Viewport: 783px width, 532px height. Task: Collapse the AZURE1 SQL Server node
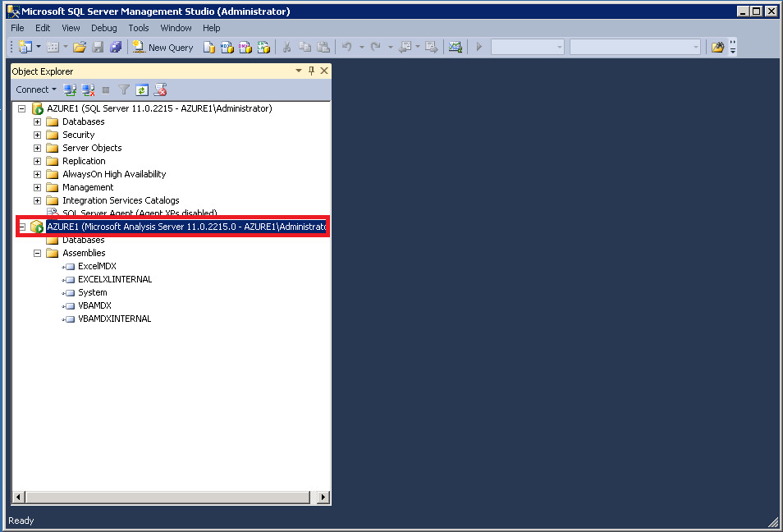(x=21, y=108)
